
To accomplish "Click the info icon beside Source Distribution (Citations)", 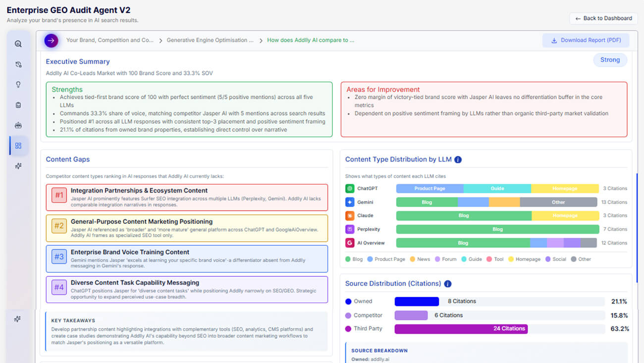I will pos(447,284).
